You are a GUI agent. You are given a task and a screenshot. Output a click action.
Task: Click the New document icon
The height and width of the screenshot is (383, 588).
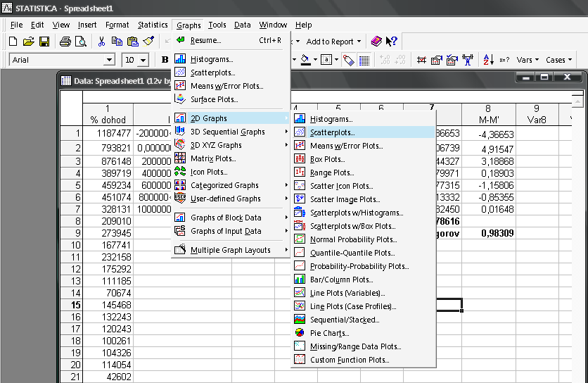(13, 42)
